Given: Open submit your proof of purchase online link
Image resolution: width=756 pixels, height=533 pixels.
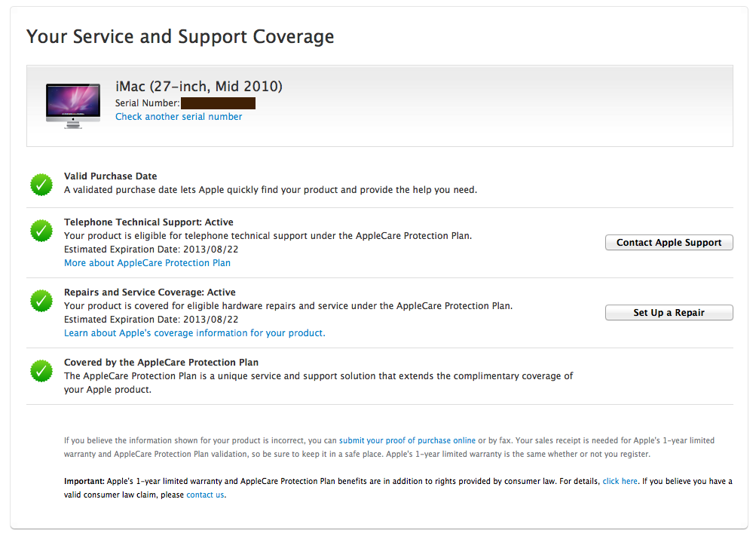Looking at the screenshot, I should coord(407,440).
